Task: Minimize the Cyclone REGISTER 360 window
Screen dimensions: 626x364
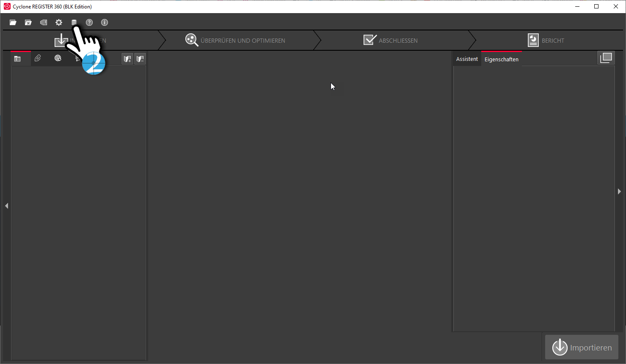Action: 577,6
